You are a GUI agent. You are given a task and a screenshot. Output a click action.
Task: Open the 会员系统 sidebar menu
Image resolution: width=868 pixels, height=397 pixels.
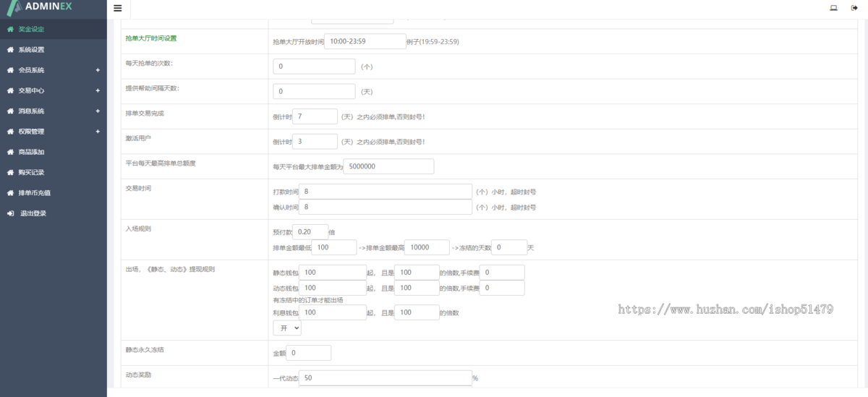[x=54, y=70]
